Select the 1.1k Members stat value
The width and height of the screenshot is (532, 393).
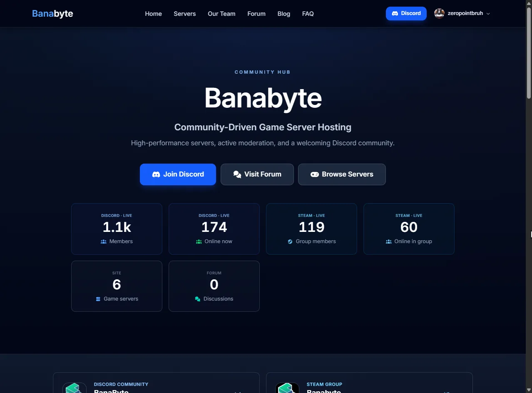[x=117, y=227]
